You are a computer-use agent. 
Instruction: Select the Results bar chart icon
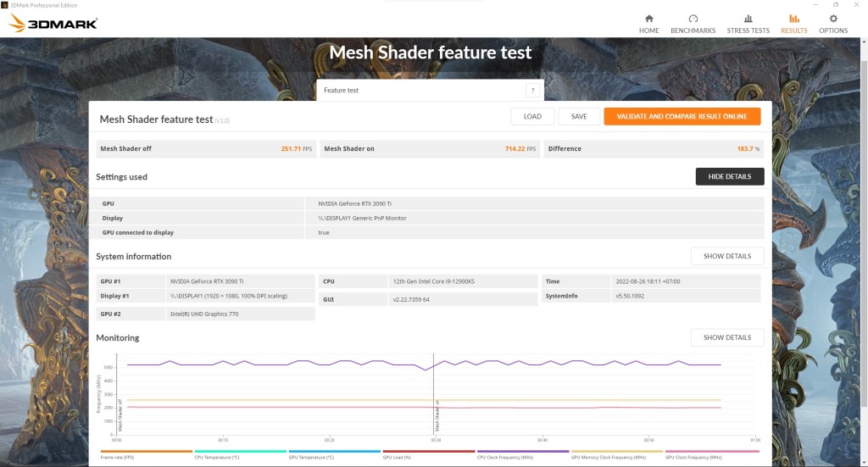(x=793, y=19)
